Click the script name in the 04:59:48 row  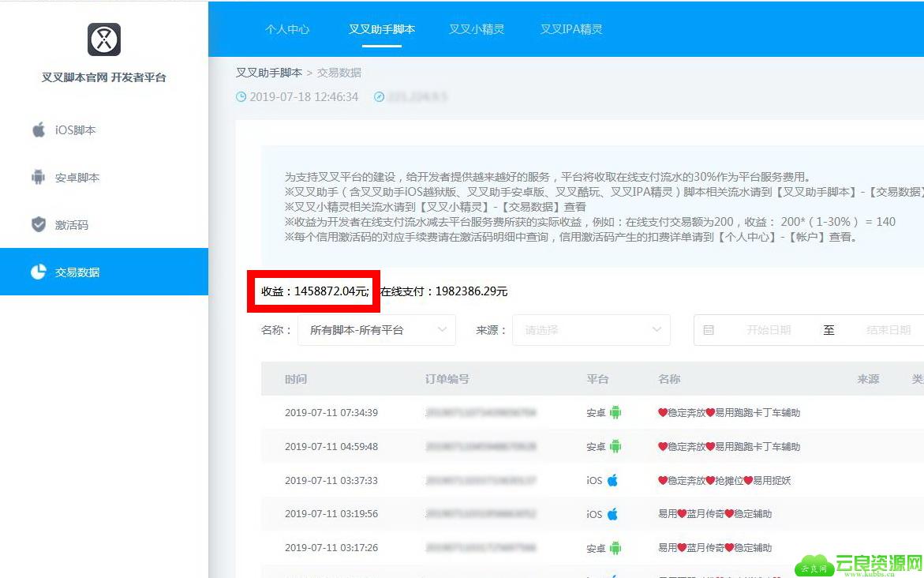[729, 446]
